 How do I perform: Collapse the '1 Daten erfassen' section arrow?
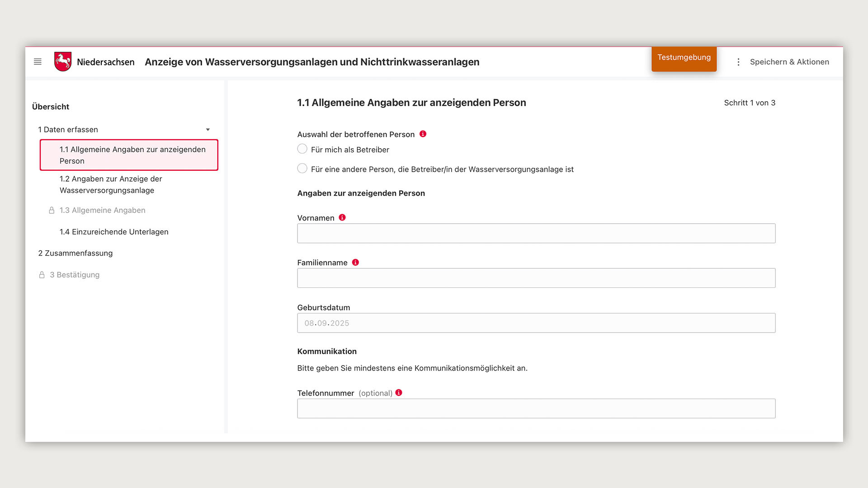(208, 130)
